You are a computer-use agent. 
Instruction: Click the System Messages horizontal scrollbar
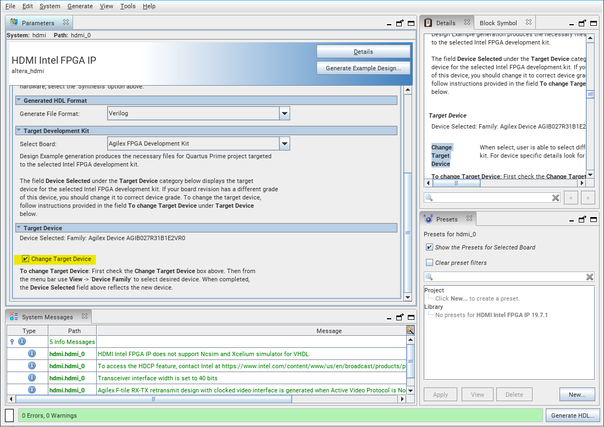[x=153, y=399]
